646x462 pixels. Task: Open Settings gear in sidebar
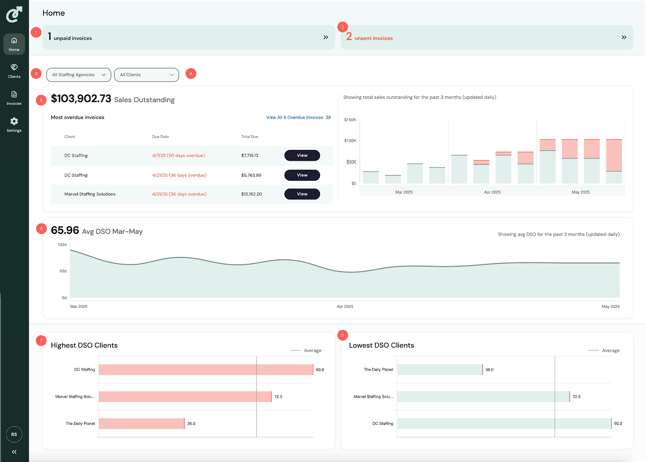point(14,124)
